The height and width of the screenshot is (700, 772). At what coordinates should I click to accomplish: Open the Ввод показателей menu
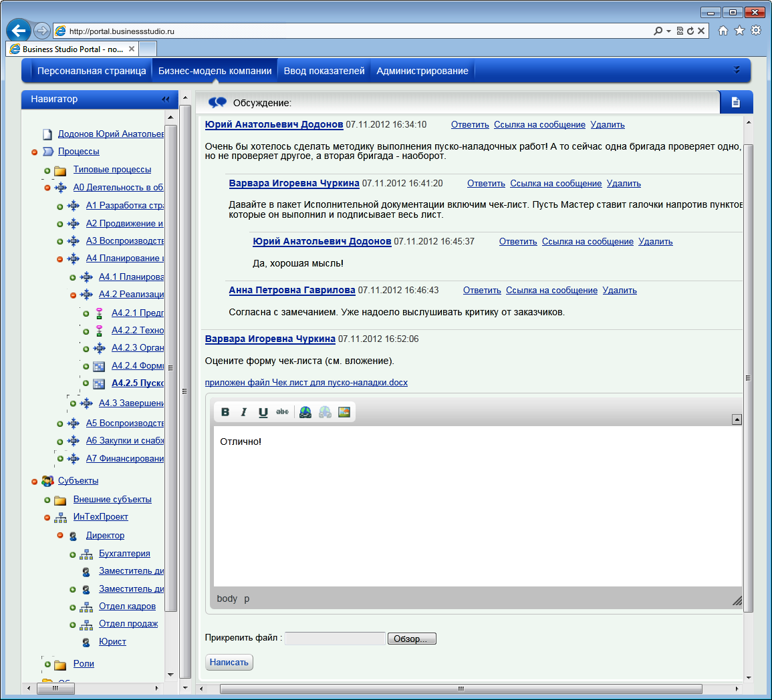click(324, 71)
